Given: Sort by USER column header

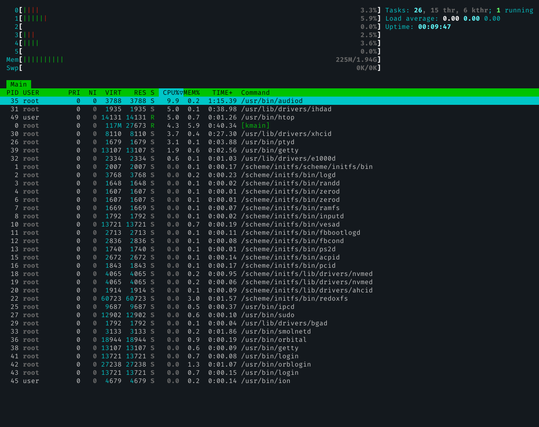Looking at the screenshot, I should [x=31, y=92].
